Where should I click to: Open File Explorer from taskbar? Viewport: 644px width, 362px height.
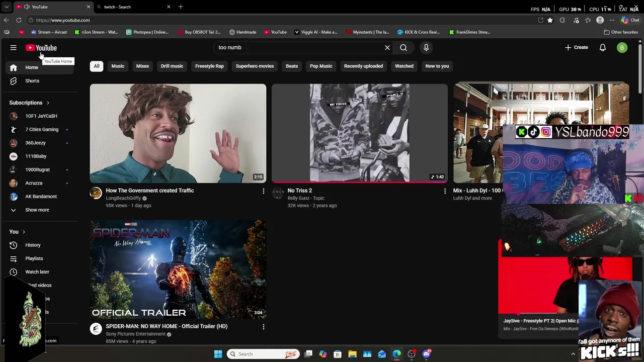pyautogui.click(x=352, y=354)
